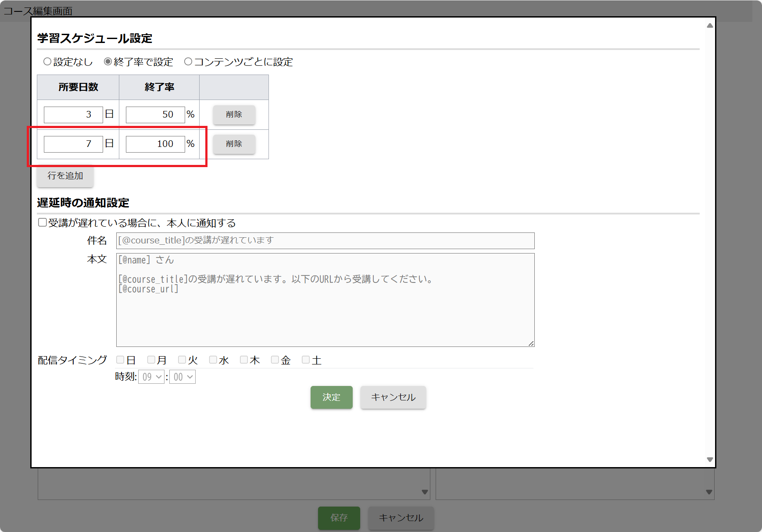This screenshot has height=532, width=762.
Task: Click the 終了率 field containing 100
Action: pos(155,144)
